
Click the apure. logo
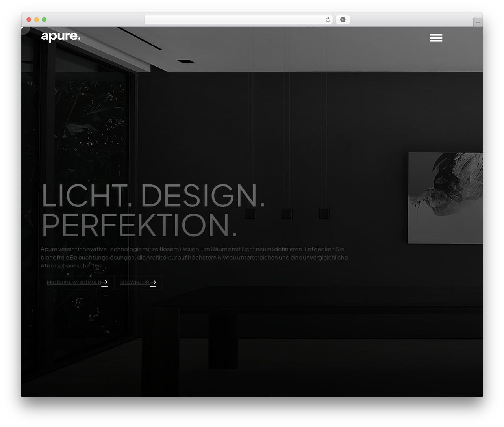pyautogui.click(x=61, y=37)
